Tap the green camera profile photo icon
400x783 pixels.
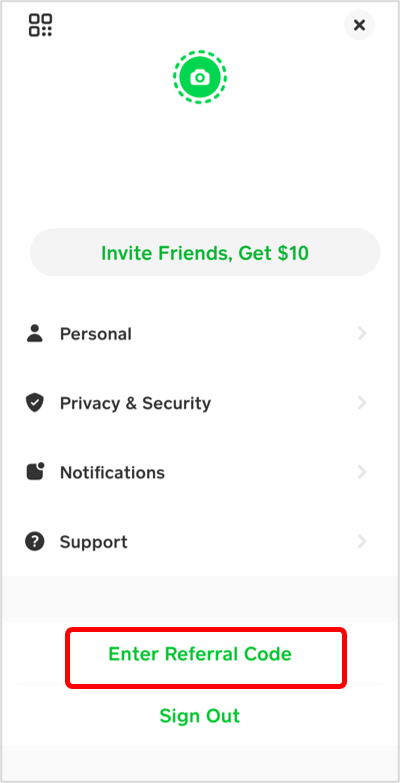click(x=200, y=77)
